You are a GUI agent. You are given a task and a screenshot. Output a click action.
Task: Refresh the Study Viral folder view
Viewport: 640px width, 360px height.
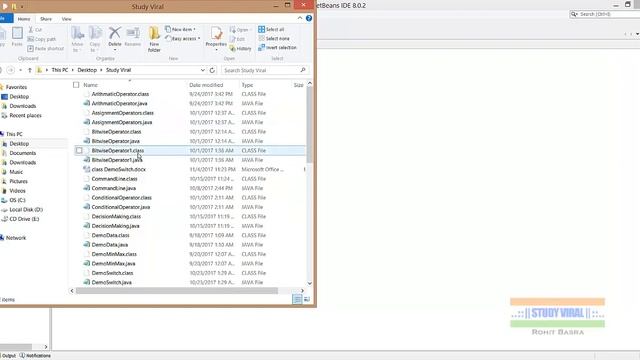click(x=212, y=70)
